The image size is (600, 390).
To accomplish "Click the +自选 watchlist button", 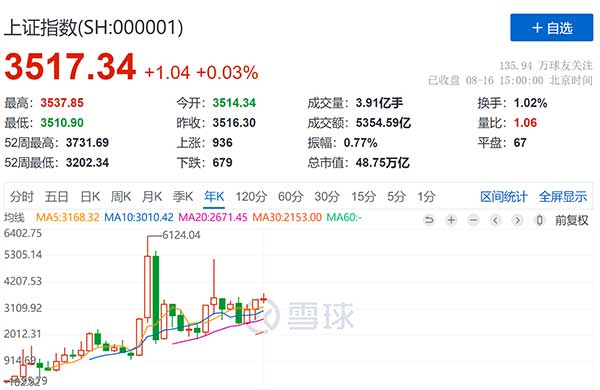I will [x=552, y=28].
